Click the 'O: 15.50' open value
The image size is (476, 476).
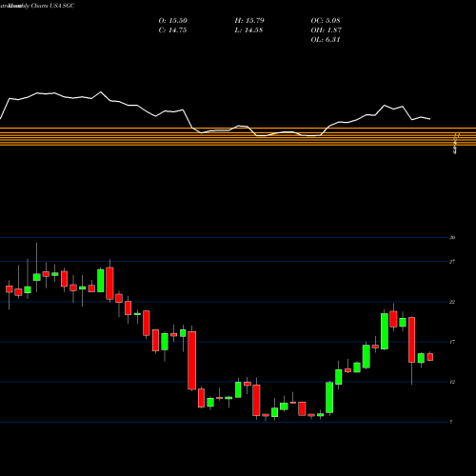coord(173,21)
